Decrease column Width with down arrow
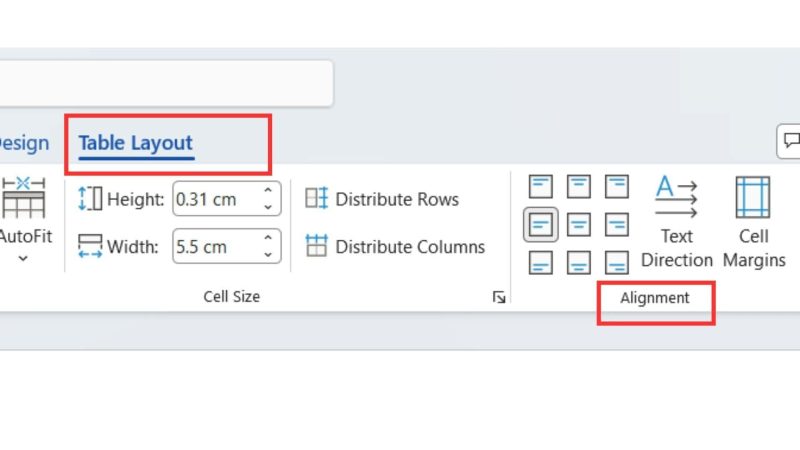The height and width of the screenshot is (450, 800). pyautogui.click(x=268, y=254)
